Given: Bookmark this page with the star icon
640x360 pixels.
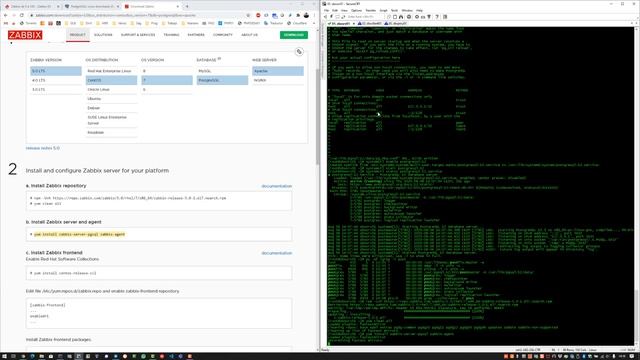Looking at the screenshot, I should point(248,15).
